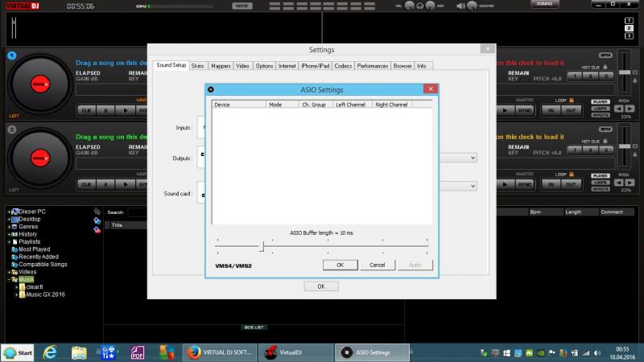The width and height of the screenshot is (644, 362).
Task: Expand the History tree node
Action: pyautogui.click(x=9, y=234)
